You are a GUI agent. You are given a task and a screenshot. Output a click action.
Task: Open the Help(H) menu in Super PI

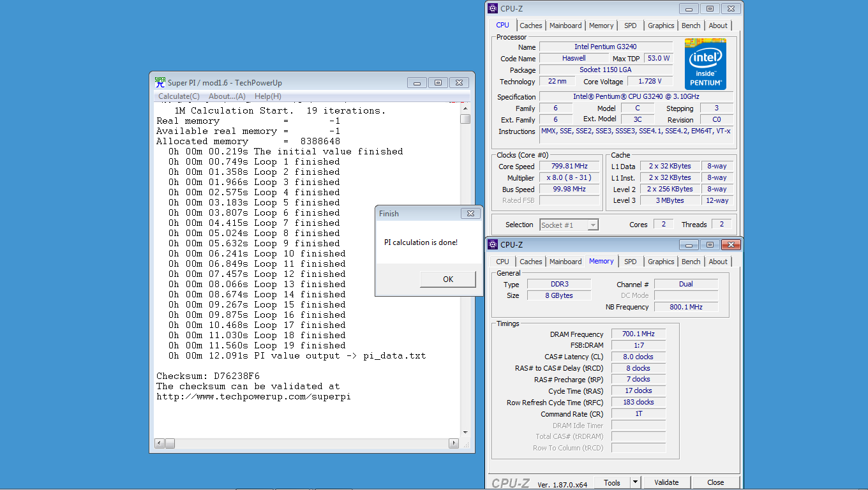pyautogui.click(x=267, y=96)
